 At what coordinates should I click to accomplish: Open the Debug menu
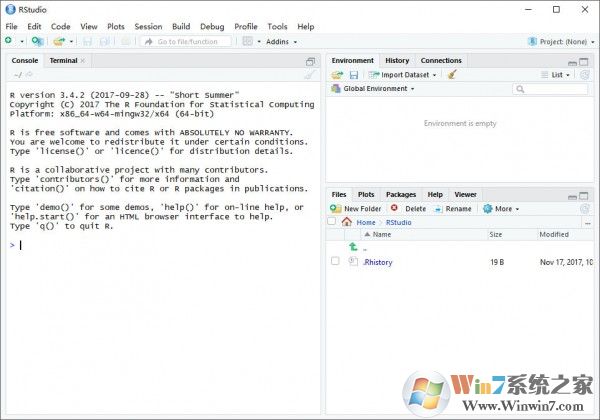tap(212, 26)
